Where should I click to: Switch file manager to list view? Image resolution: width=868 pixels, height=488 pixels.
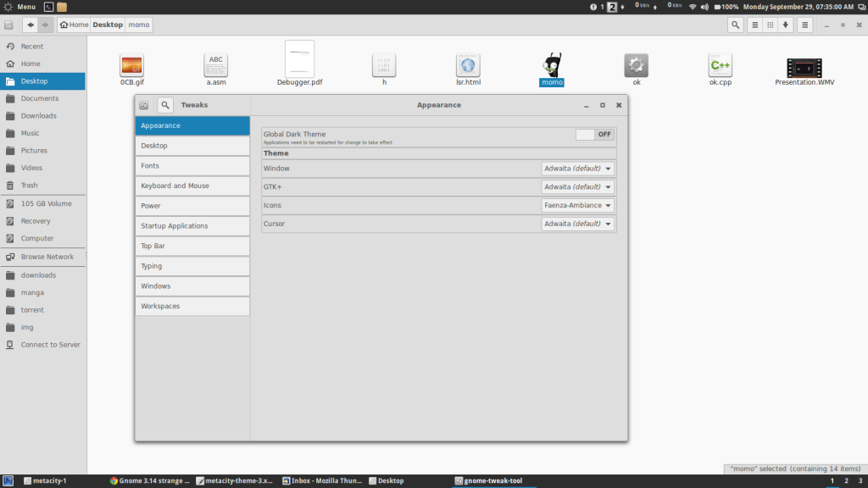(x=754, y=25)
